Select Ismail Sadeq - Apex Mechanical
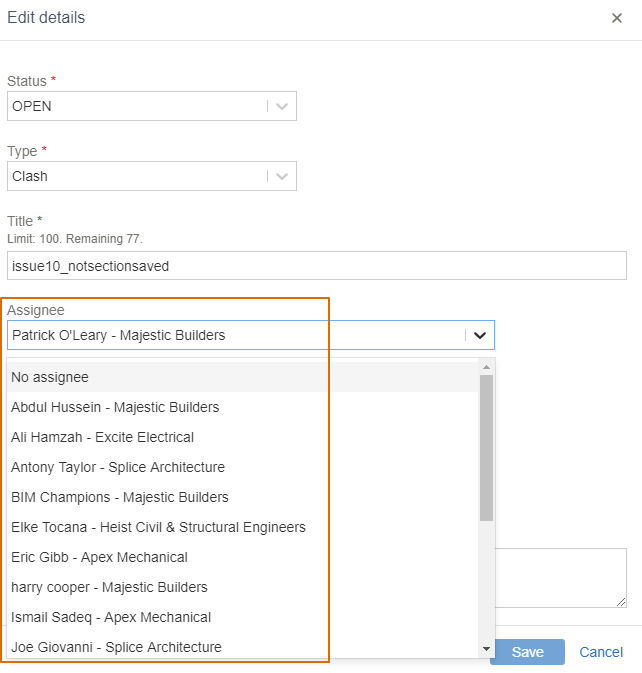 pos(242,617)
